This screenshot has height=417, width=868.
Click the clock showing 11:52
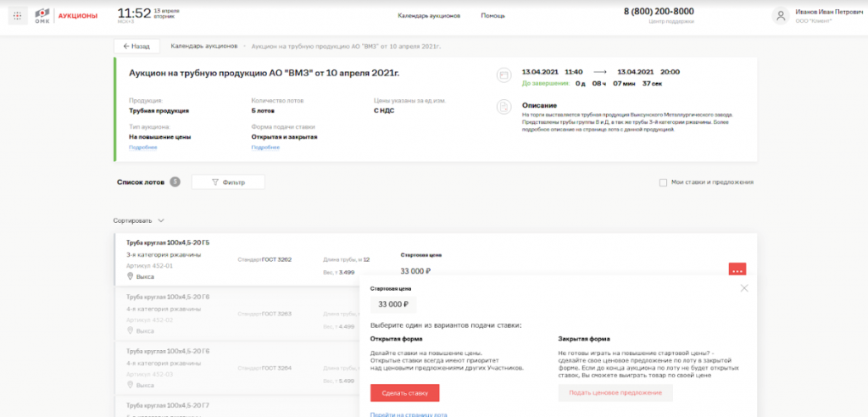tap(135, 14)
